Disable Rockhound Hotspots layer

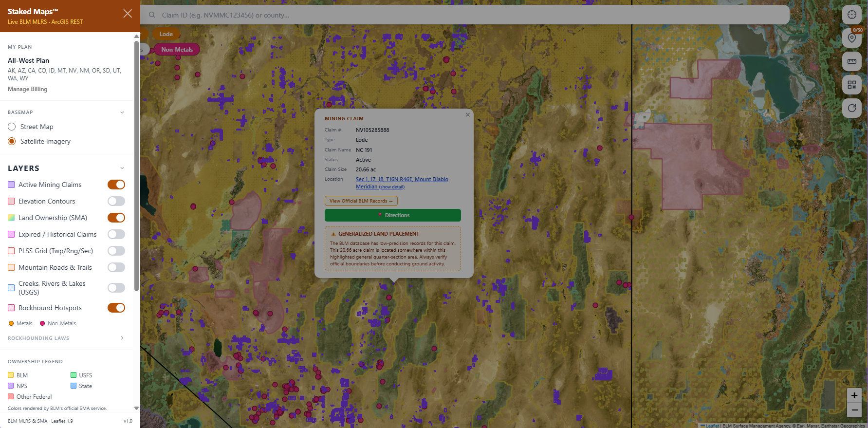point(116,308)
